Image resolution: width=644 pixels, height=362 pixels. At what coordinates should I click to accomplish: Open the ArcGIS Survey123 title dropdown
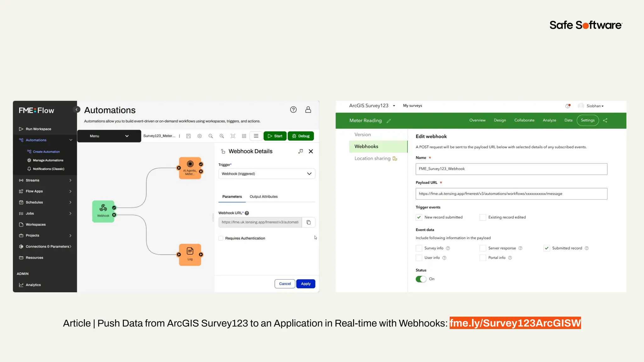point(394,106)
